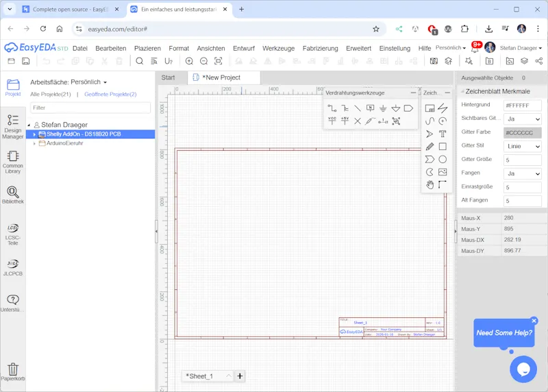Open the Gitter Stil dropdown
The height and width of the screenshot is (392, 548).
pyautogui.click(x=522, y=147)
